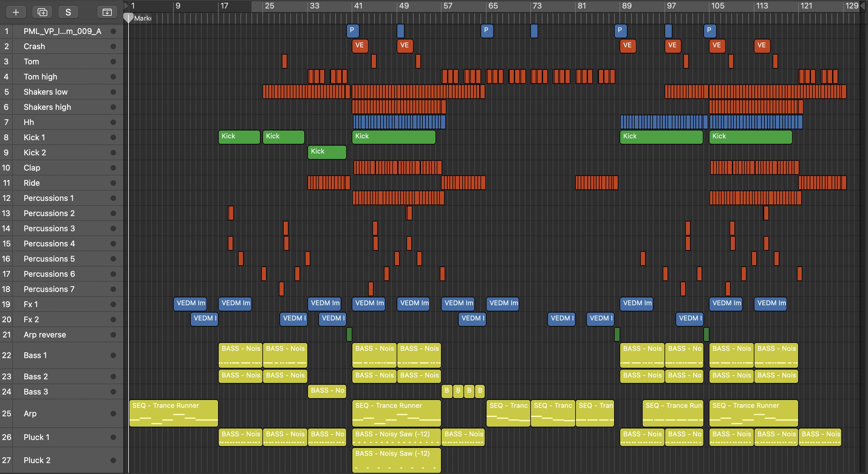Image resolution: width=868 pixels, height=474 pixels.
Task: Click the duplicate track button
Action: coord(42,12)
